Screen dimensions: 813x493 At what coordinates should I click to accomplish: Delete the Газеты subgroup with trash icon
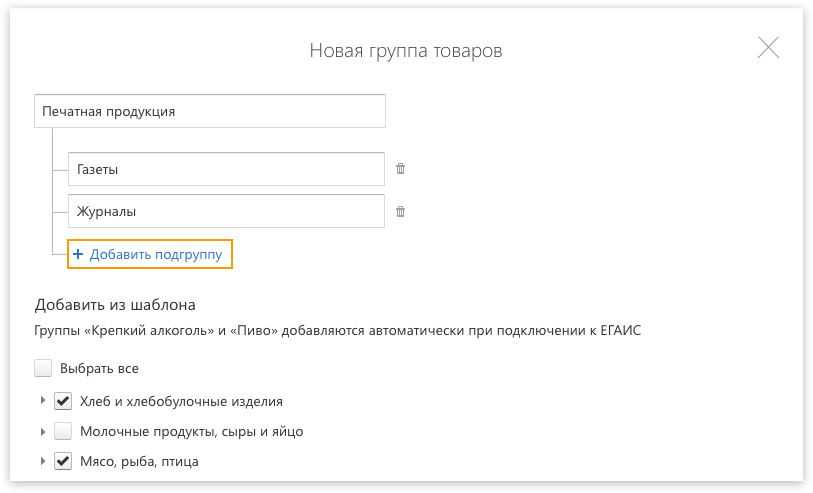(x=400, y=168)
